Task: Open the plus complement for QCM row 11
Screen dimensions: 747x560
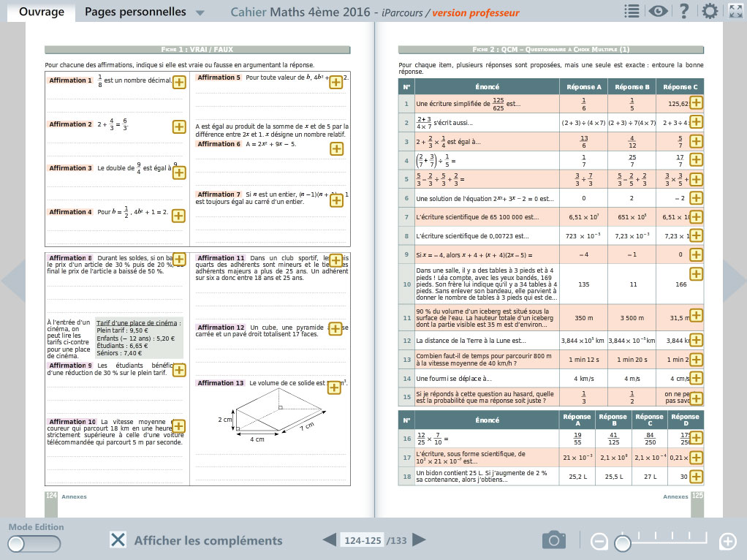Action: click(x=696, y=316)
